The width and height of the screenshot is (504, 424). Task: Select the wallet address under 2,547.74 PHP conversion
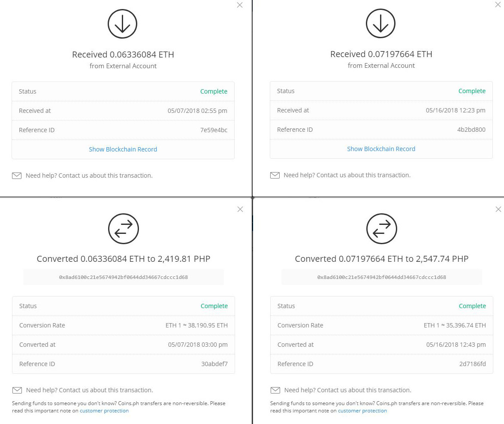[x=381, y=277]
